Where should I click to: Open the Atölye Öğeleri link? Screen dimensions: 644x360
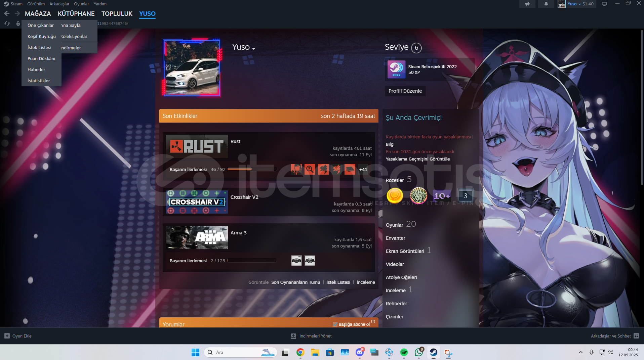(401, 277)
